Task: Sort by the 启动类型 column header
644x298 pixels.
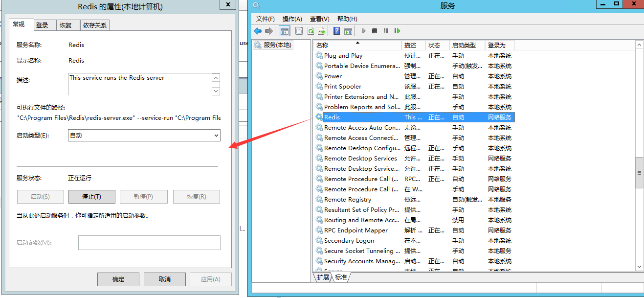Action: [x=467, y=45]
